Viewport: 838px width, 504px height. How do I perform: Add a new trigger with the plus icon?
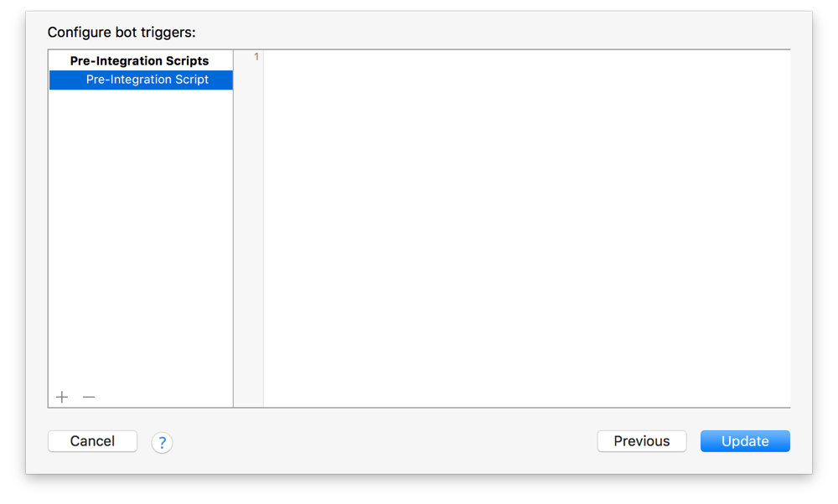pos(62,397)
